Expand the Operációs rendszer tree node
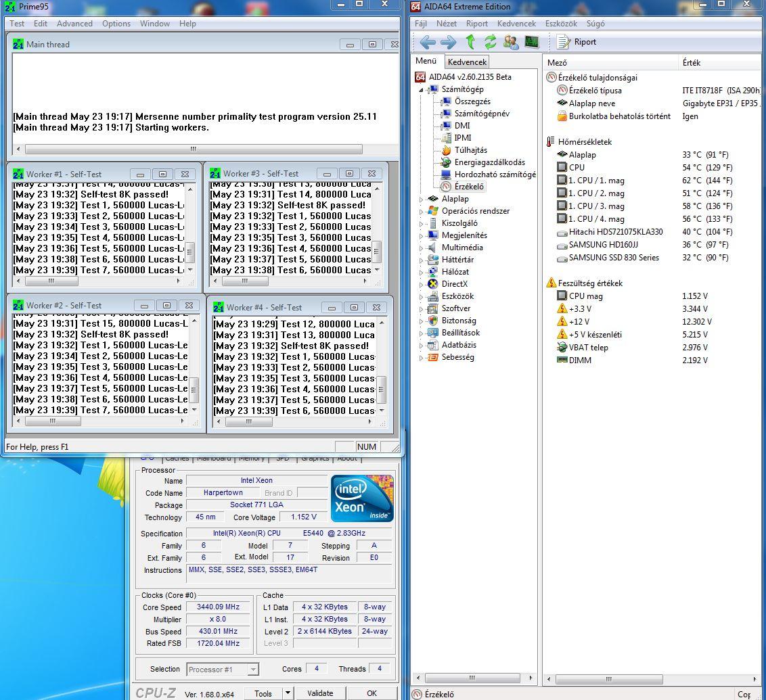This screenshot has width=766, height=700. pyautogui.click(x=421, y=212)
